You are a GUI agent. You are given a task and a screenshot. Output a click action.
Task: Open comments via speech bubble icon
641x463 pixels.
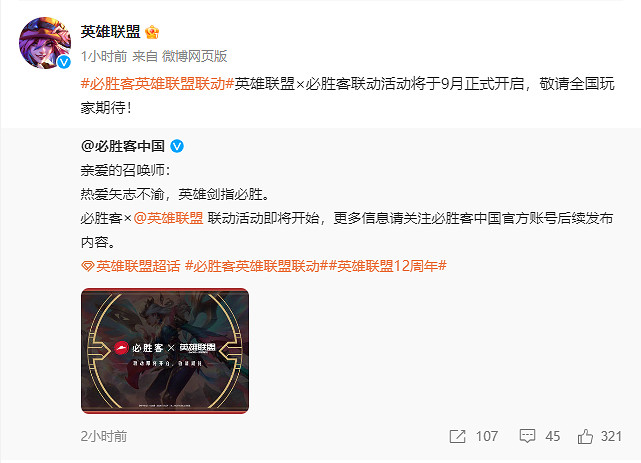pos(527,436)
